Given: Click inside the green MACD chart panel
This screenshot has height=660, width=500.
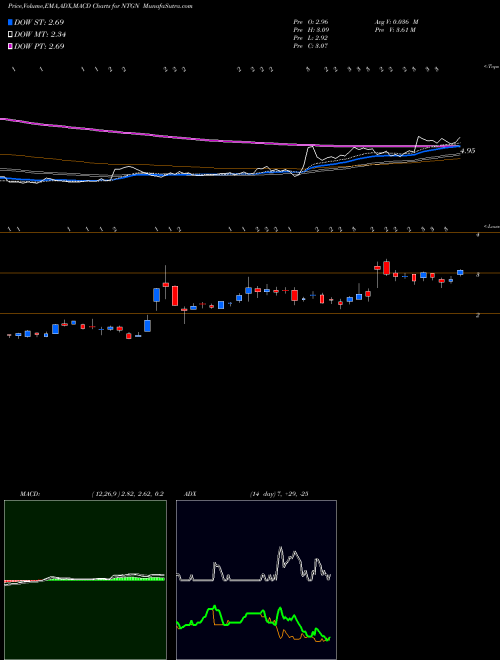Looking at the screenshot, I should point(85,580).
